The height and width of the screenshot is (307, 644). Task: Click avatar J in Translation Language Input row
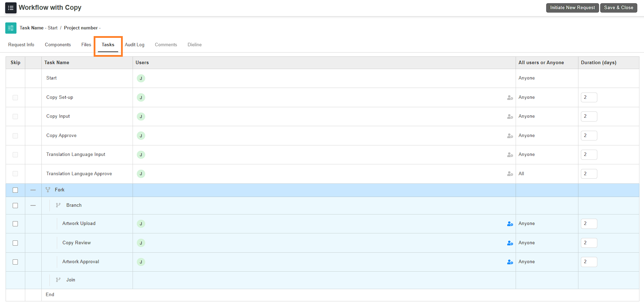141,155
